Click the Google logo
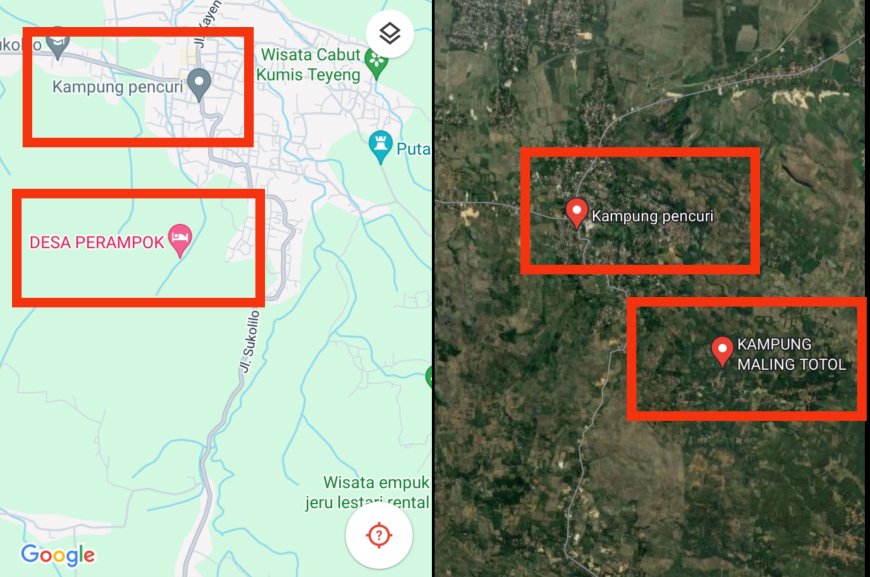 (x=58, y=555)
